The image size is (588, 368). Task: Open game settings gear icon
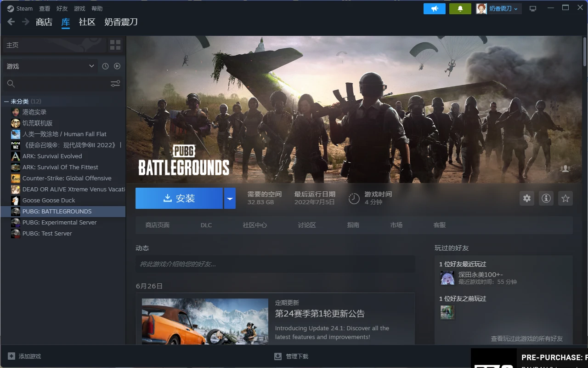pyautogui.click(x=527, y=198)
